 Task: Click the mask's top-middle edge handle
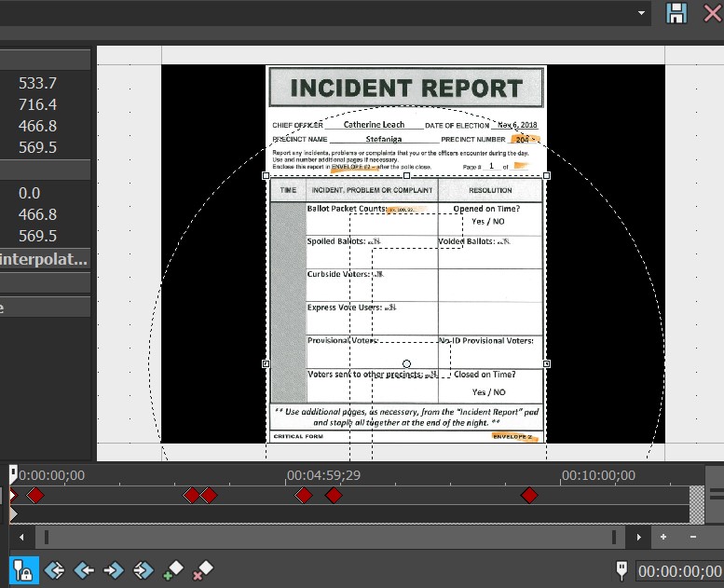(406, 175)
